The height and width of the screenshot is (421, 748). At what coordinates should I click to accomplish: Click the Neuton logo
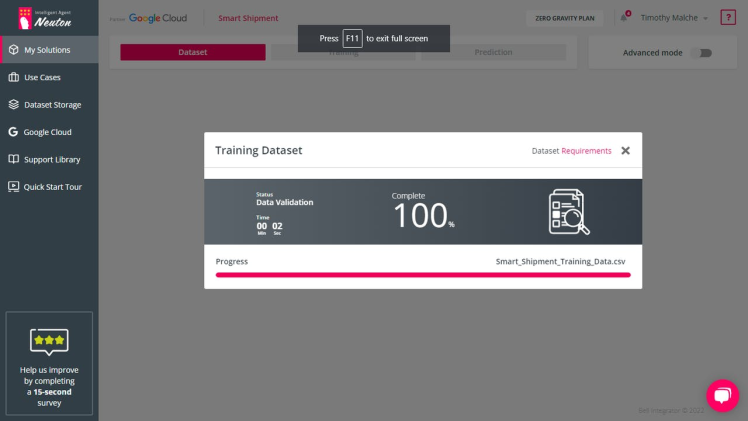point(45,18)
